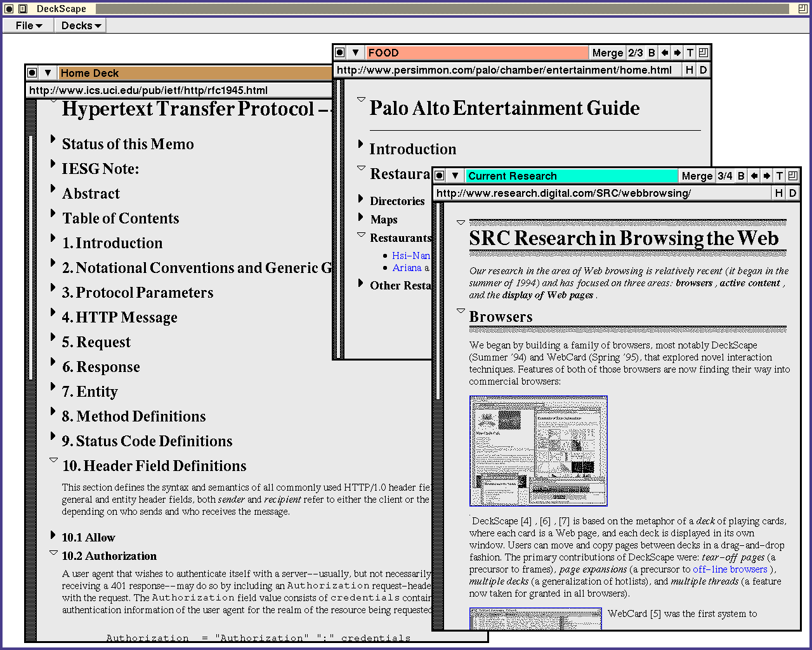Screen dimensions: 812x650
Task: Click the H button in FOOD deck
Action: click(x=690, y=70)
